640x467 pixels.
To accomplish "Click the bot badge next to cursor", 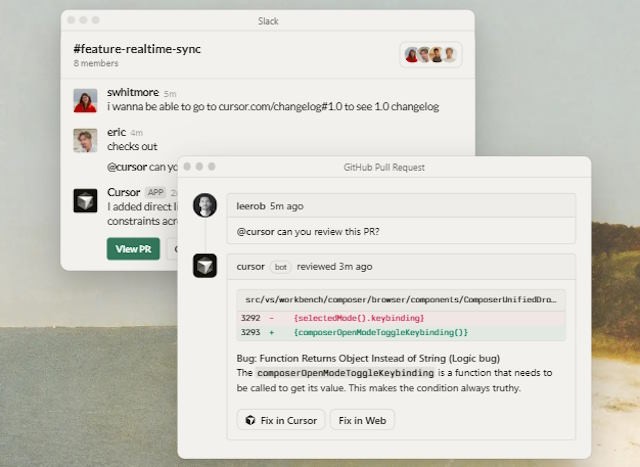I will [281, 267].
